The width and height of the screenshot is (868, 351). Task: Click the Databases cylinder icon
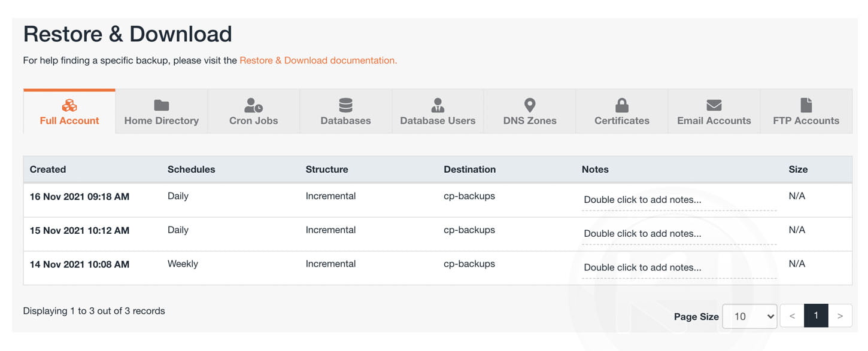click(345, 106)
